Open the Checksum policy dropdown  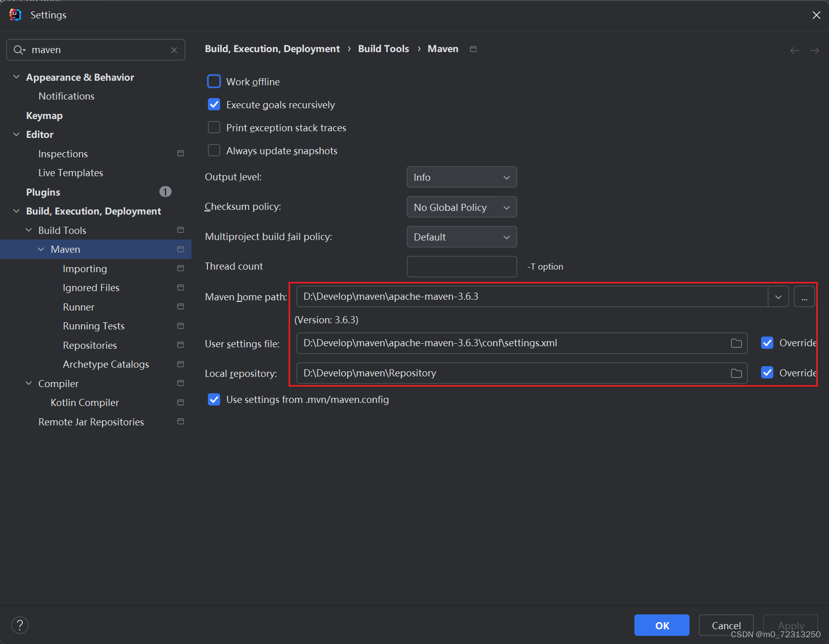click(x=462, y=207)
